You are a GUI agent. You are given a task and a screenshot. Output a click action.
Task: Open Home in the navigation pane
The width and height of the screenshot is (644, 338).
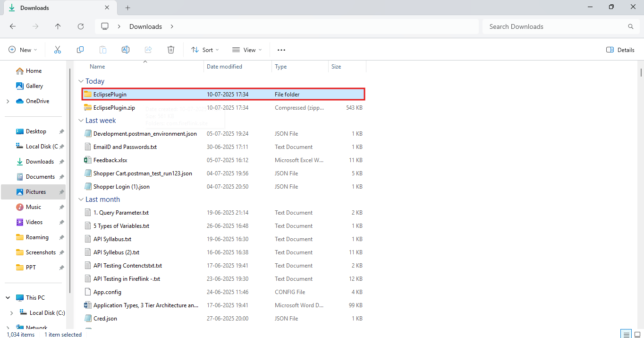tap(34, 71)
